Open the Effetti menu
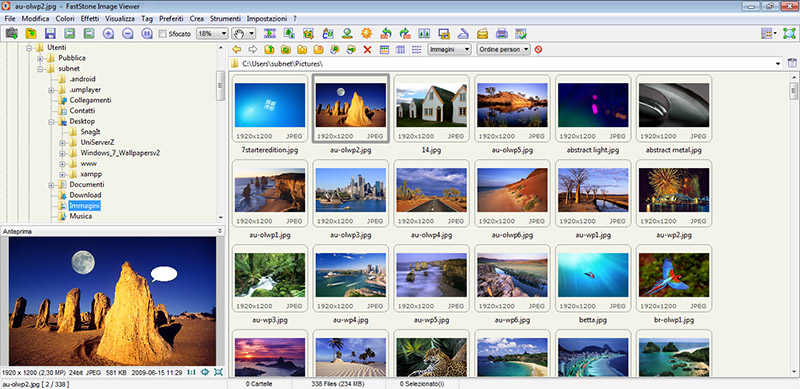 (90, 18)
